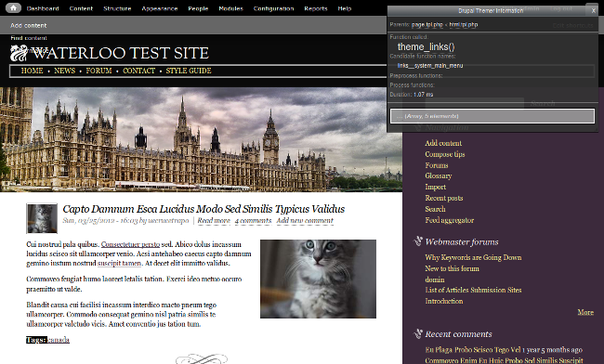Open Commoveo Enim Eu Huic recent comment
This screenshot has height=364, width=604.
click(505, 360)
